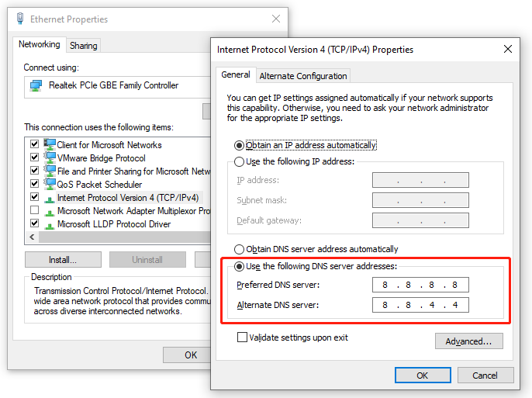This screenshot has width=532, height=398.
Task: Select Use the following IP address
Action: click(x=239, y=161)
